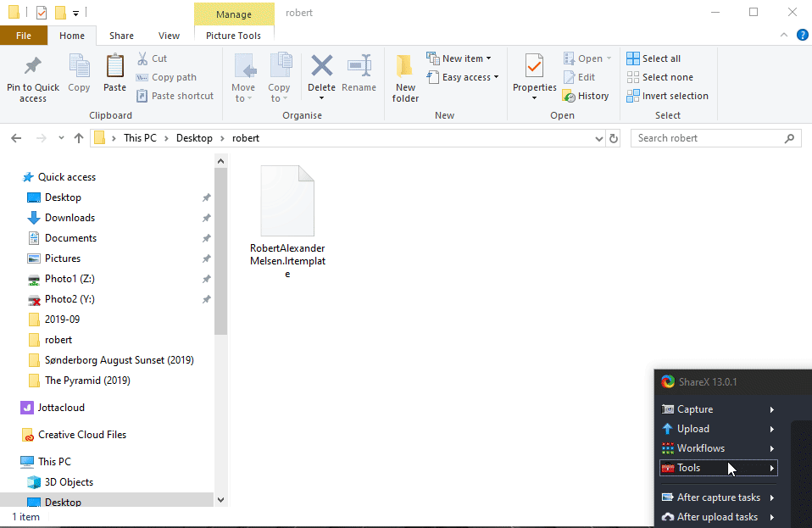
Task: Open Properties with checkmark icon
Action: click(534, 67)
